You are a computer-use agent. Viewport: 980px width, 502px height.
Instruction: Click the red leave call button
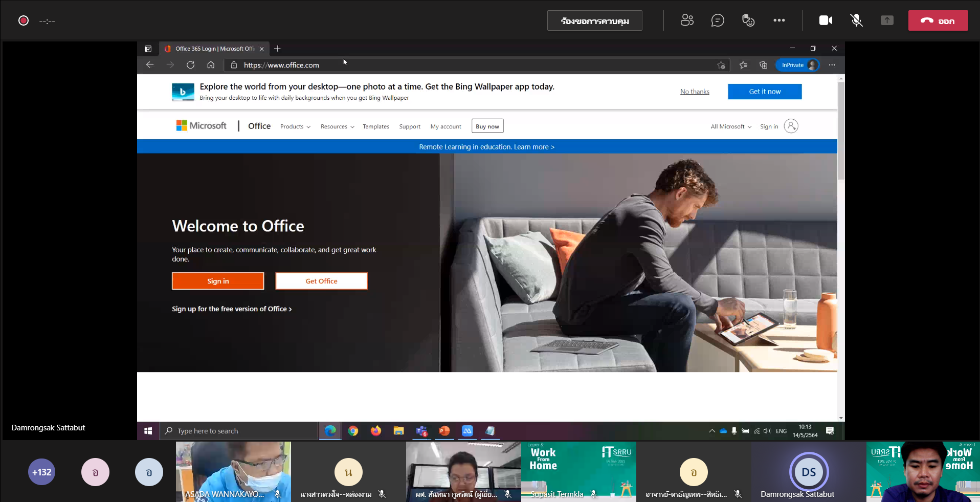[x=938, y=21]
